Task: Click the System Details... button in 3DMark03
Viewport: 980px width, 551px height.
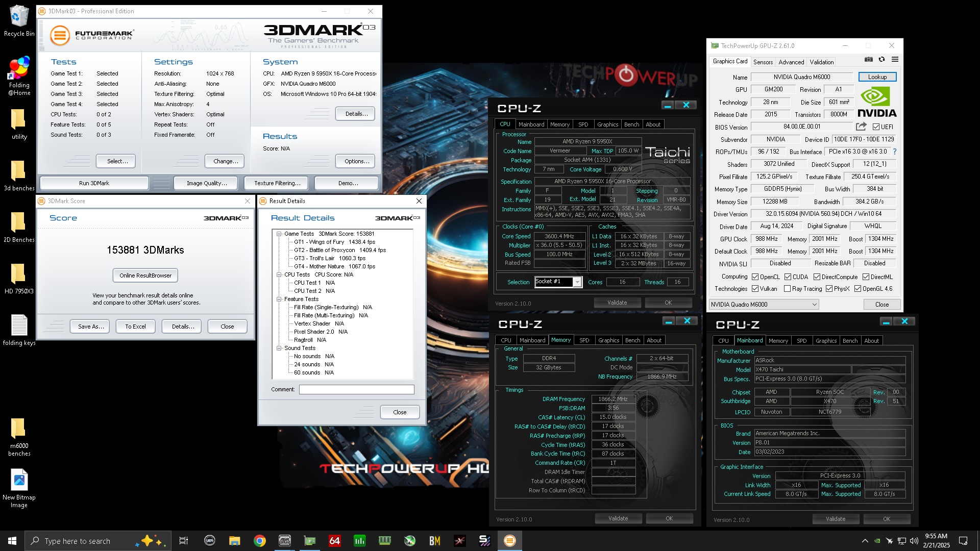Action: click(356, 114)
